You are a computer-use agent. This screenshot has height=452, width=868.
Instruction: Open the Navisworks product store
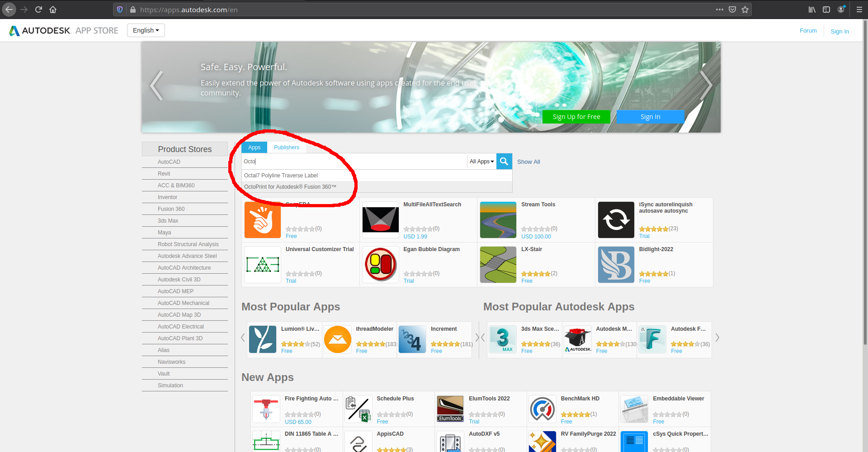tap(172, 362)
